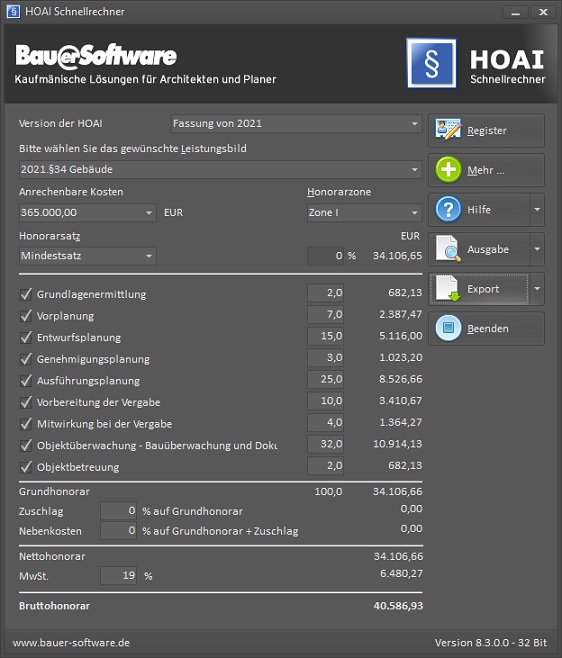Click the Zuschlag percent input field
Screen dimensions: 562x658
pyautogui.click(x=118, y=511)
